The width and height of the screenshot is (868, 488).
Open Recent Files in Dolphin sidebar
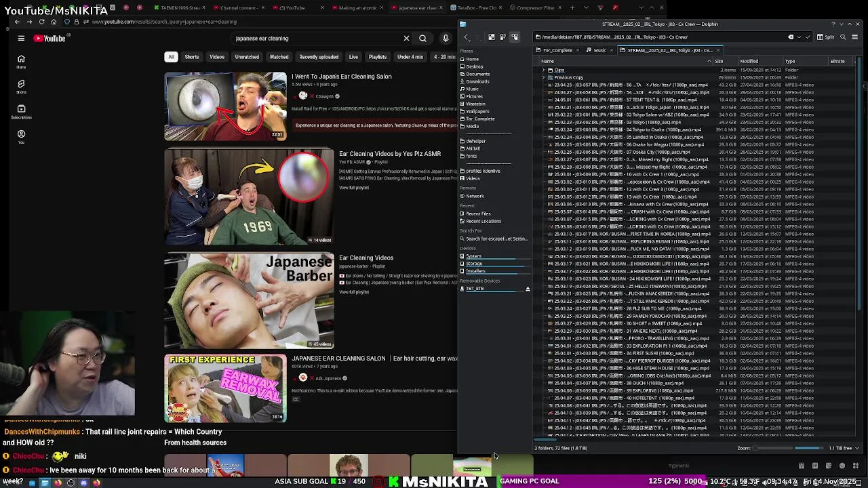point(478,213)
